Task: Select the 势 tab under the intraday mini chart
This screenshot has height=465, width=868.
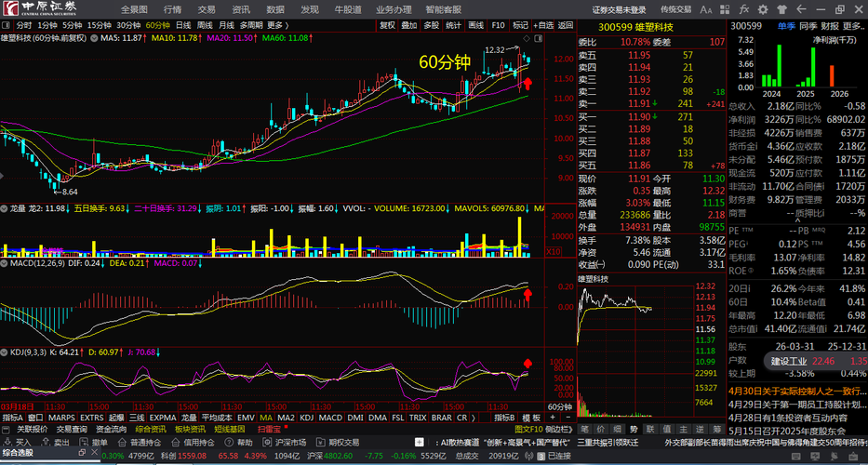Action: click(634, 429)
